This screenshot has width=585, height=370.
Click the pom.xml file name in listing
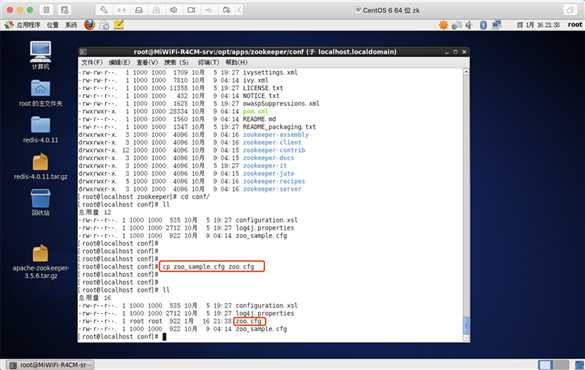(256, 111)
